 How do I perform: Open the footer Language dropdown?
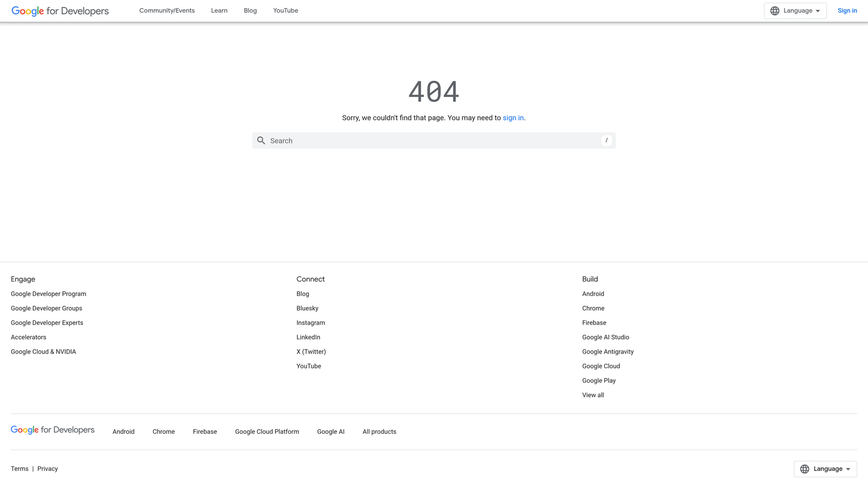pyautogui.click(x=825, y=469)
